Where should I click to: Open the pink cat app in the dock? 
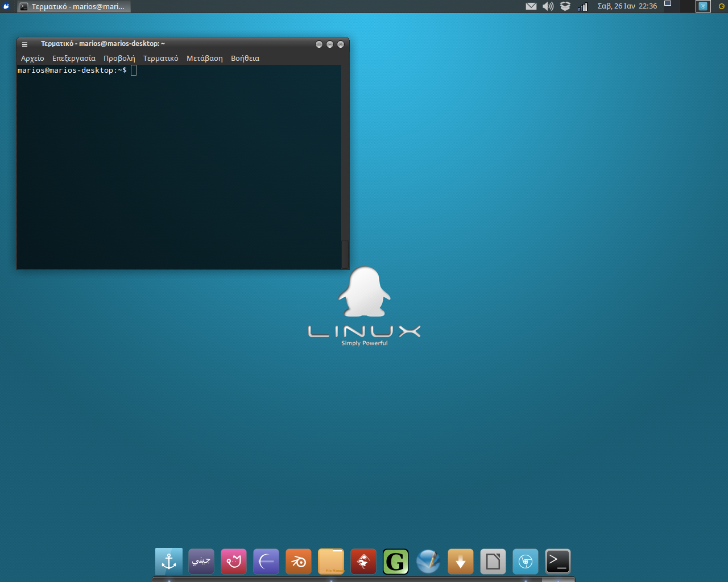(234, 562)
